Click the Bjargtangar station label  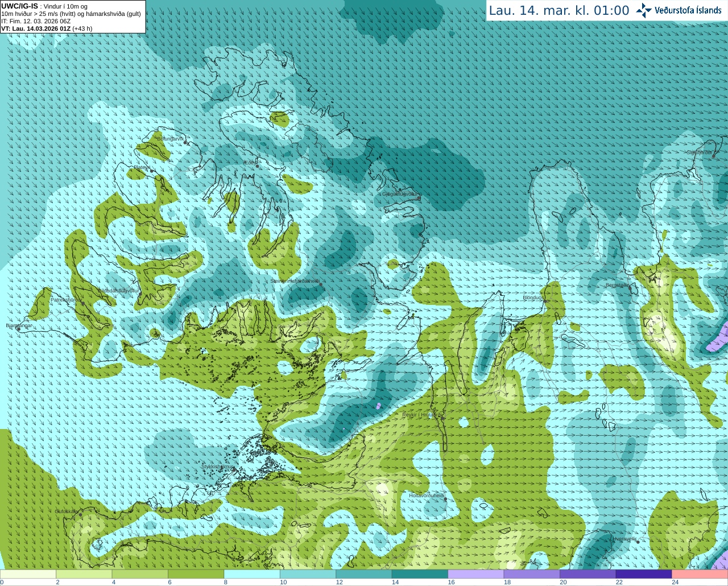pyautogui.click(x=19, y=325)
